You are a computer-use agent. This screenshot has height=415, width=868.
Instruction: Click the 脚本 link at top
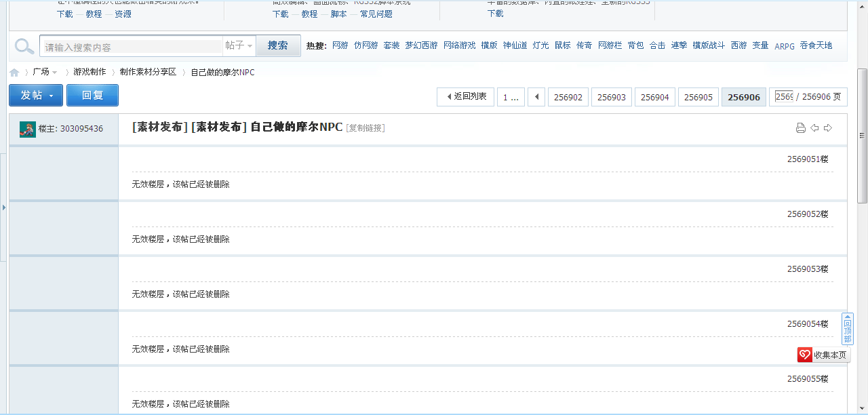click(x=339, y=14)
